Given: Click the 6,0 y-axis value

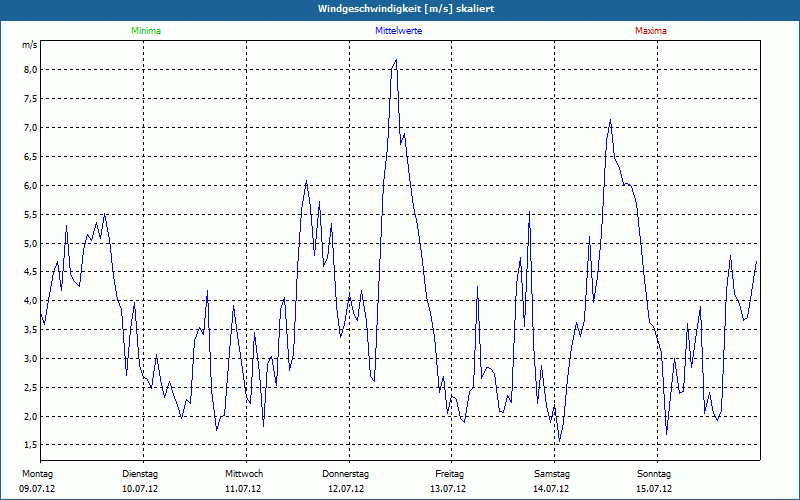Looking at the screenshot, I should pos(31,186).
